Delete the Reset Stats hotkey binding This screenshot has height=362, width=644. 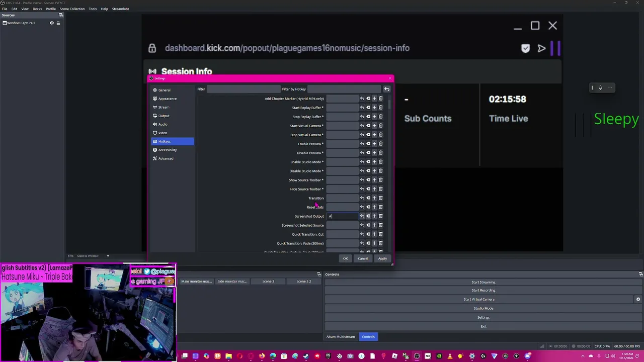click(380, 207)
